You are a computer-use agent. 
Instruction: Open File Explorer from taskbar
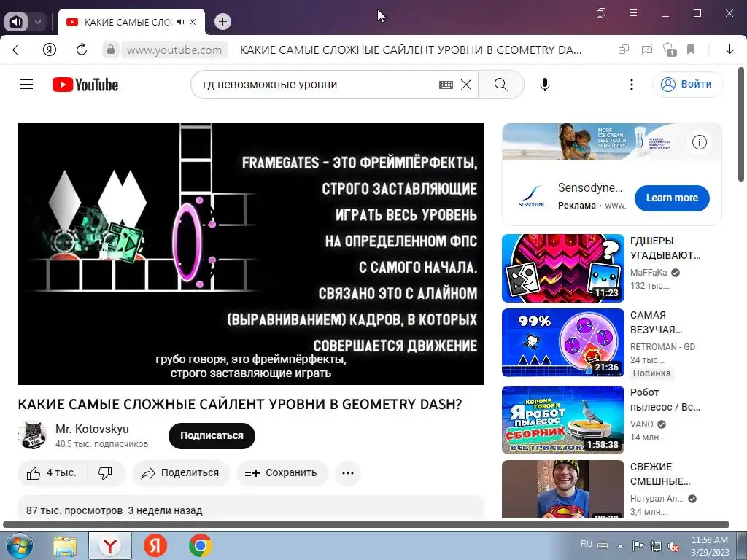pyautogui.click(x=65, y=545)
